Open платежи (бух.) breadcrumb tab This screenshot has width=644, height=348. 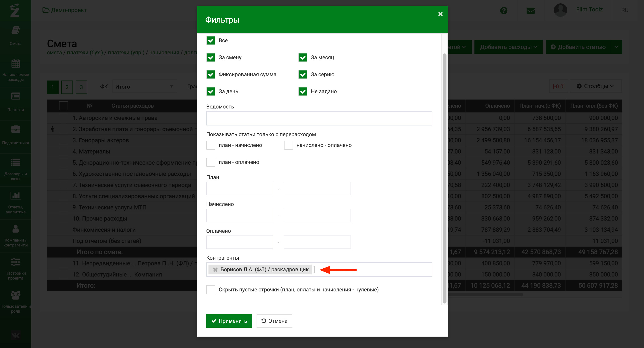(85, 53)
